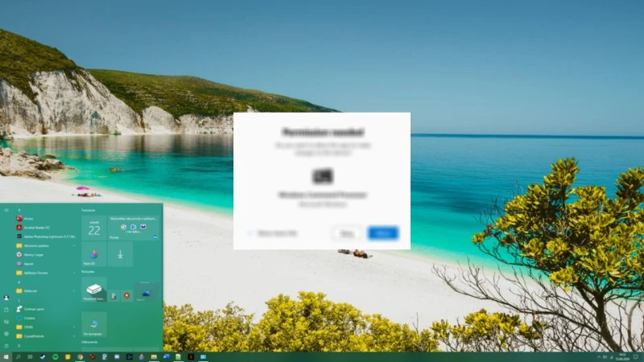644x362 pixels.
Task: Open the yellow sticky note taskbar icon
Action: tap(68, 357)
